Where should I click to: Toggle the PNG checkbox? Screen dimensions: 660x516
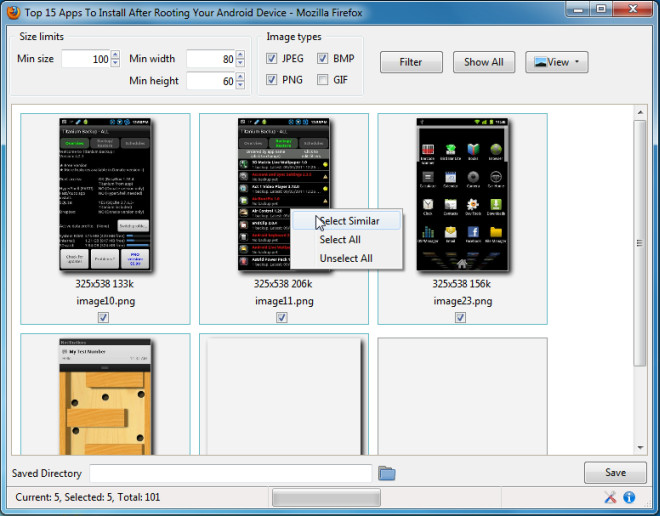(271, 79)
